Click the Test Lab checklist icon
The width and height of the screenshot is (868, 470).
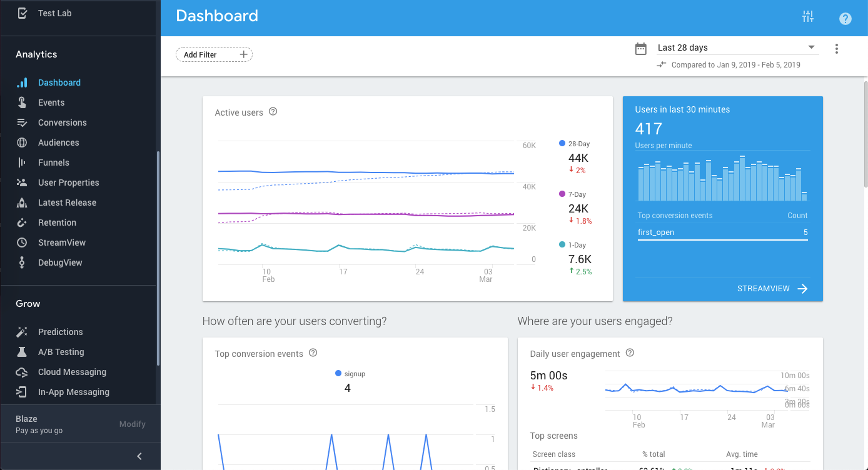click(x=22, y=12)
